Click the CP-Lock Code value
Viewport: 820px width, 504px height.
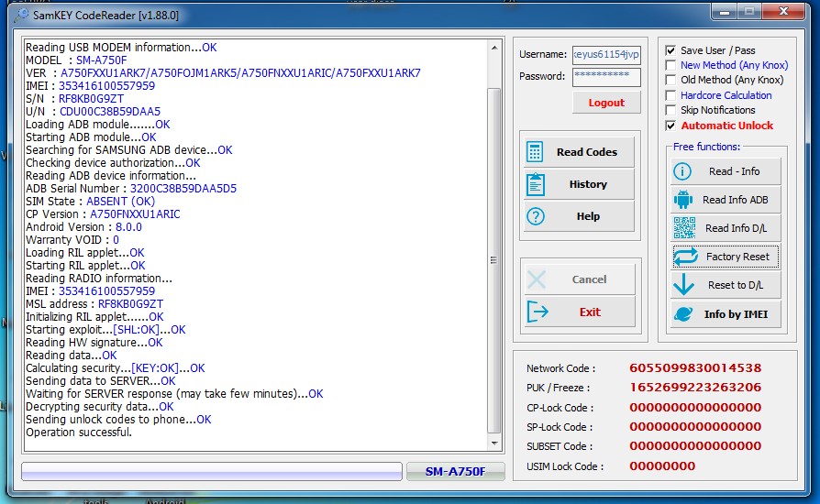(695, 407)
